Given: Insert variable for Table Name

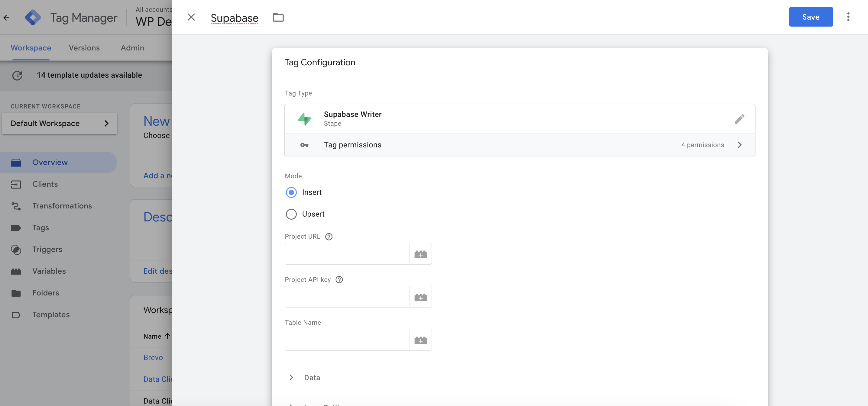Looking at the screenshot, I should click(x=420, y=340).
